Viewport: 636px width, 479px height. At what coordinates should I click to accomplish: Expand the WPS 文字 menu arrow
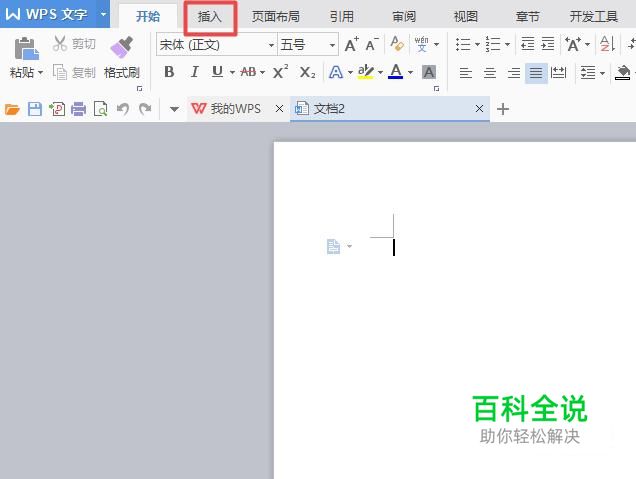tap(103, 14)
